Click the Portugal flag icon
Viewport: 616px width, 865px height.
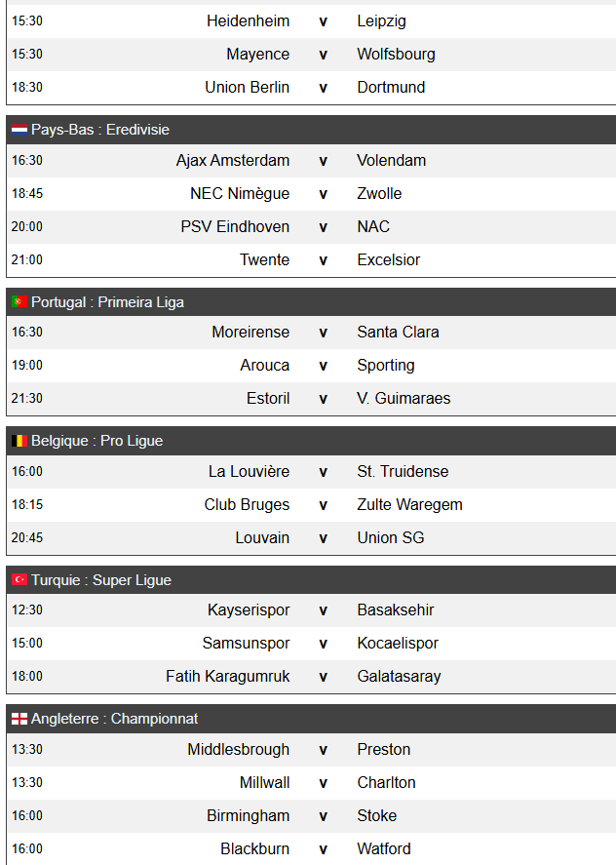click(19, 302)
